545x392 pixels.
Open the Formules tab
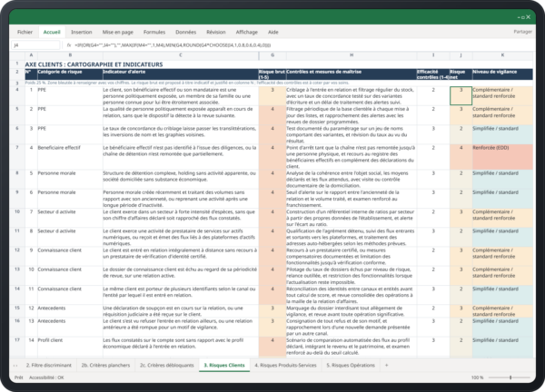coord(154,32)
